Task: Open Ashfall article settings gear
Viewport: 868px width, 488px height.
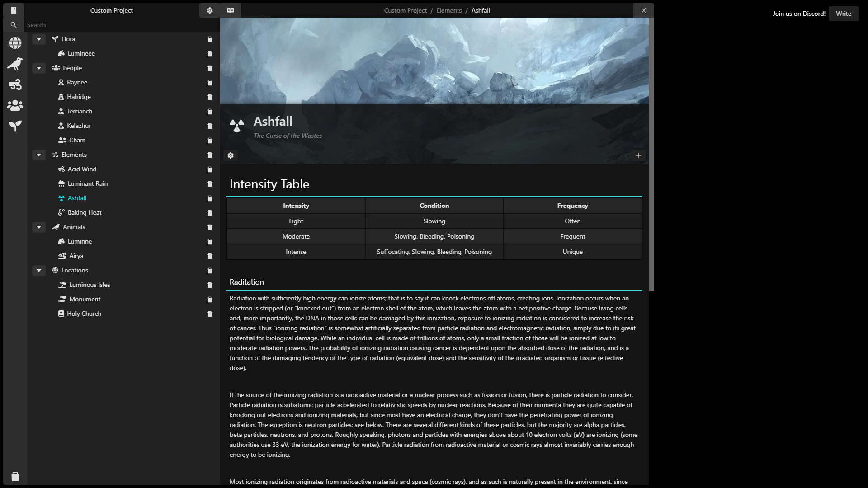Action: 230,155
